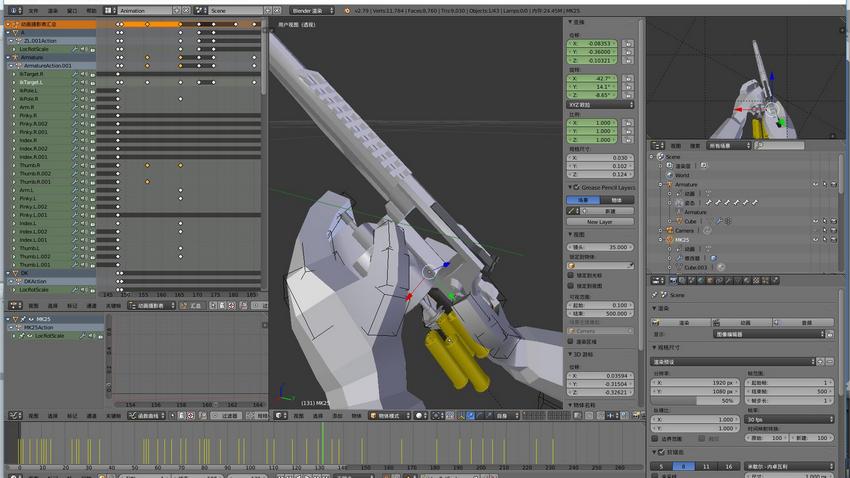850x478 pixels.
Task: Click the Render button with camera icon
Action: click(x=680, y=323)
